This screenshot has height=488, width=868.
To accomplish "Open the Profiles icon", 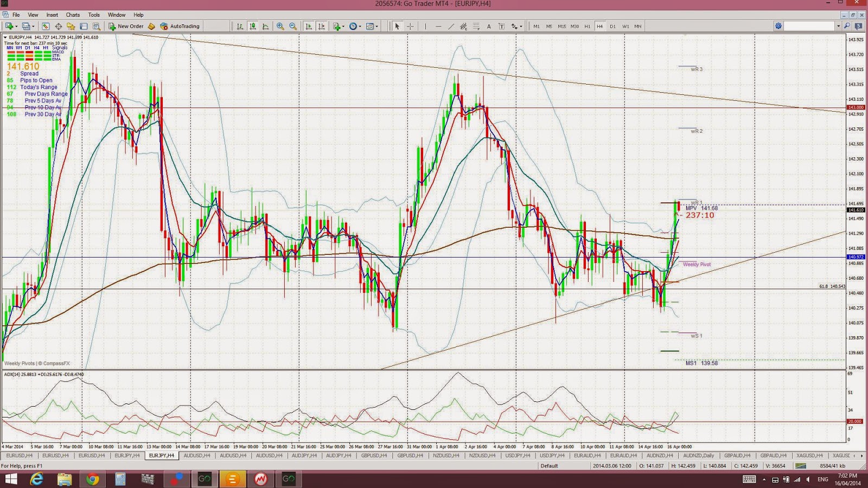I will 25,26.
